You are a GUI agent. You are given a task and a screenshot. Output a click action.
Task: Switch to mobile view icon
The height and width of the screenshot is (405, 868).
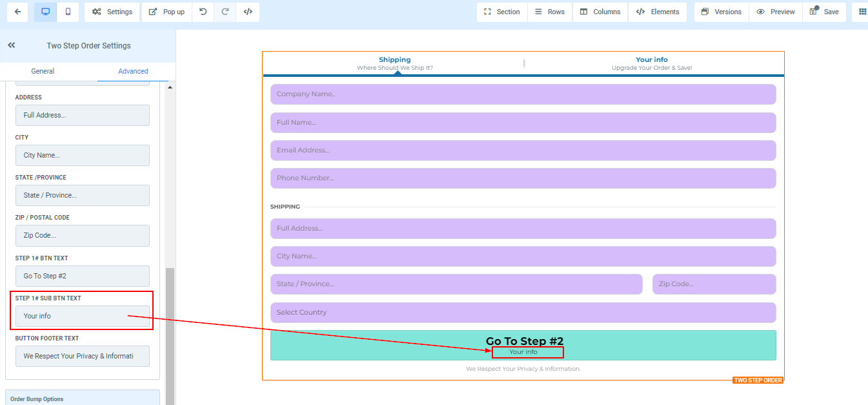(x=68, y=12)
